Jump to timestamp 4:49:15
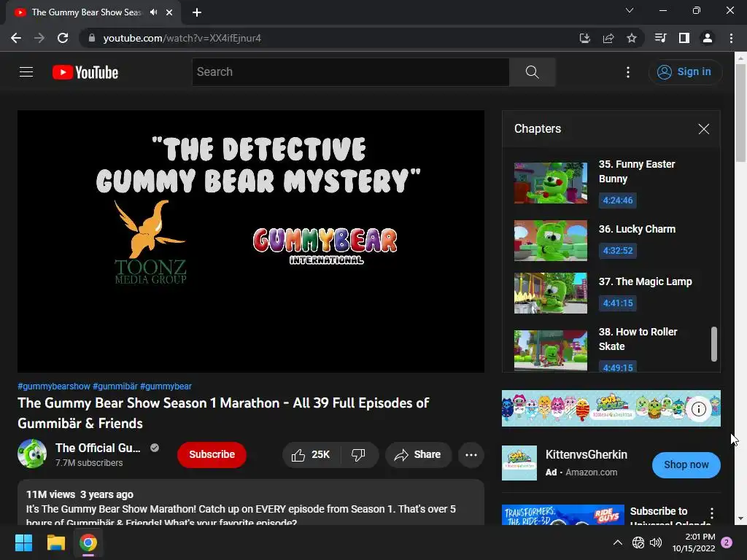 coord(617,367)
